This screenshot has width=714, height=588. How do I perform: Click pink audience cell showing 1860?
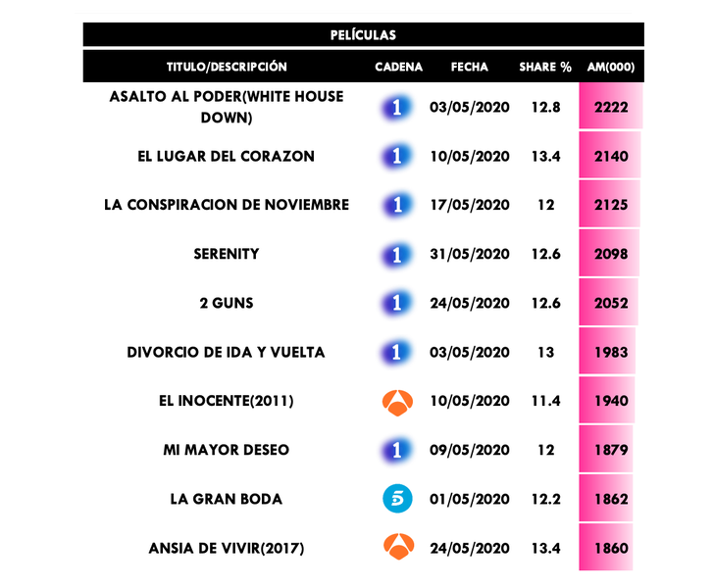click(x=610, y=548)
